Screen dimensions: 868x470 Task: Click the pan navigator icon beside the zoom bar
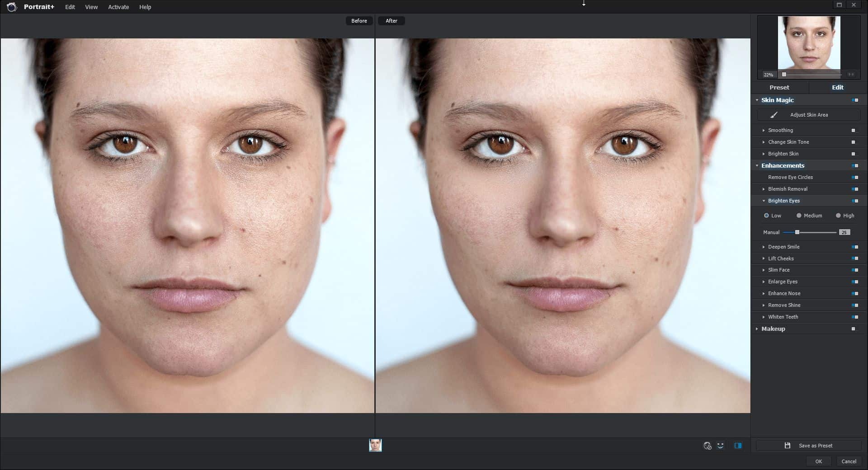[850, 74]
